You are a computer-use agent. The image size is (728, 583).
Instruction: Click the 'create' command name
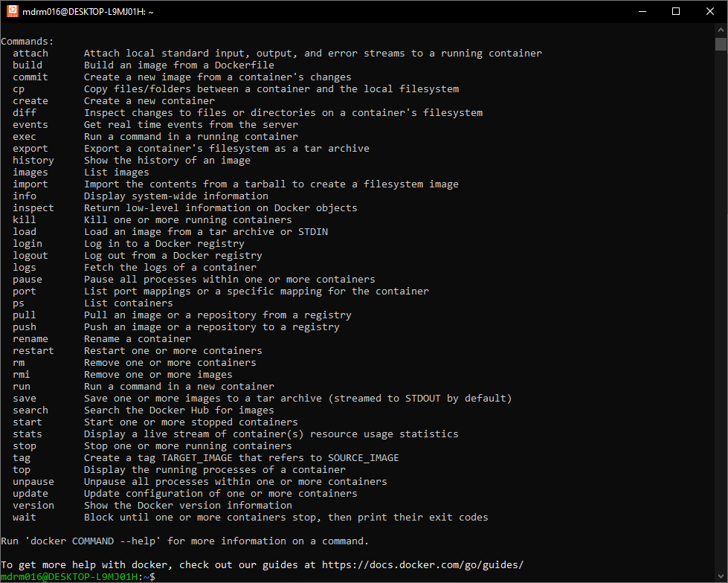tap(30, 100)
